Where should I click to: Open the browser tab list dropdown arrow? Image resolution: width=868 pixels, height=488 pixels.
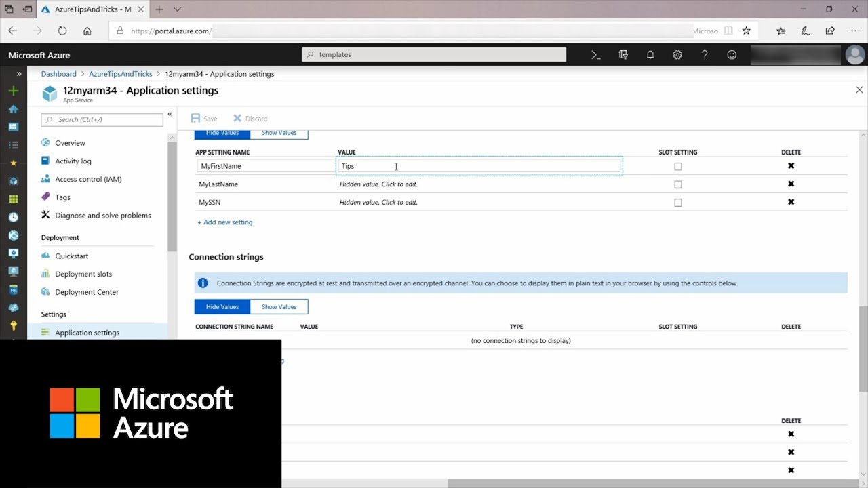click(177, 9)
